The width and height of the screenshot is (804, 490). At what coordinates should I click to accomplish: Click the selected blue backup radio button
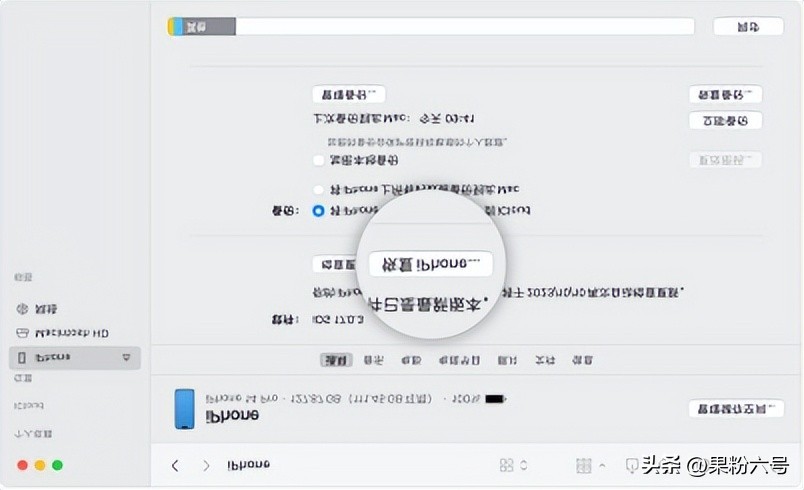tap(318, 211)
